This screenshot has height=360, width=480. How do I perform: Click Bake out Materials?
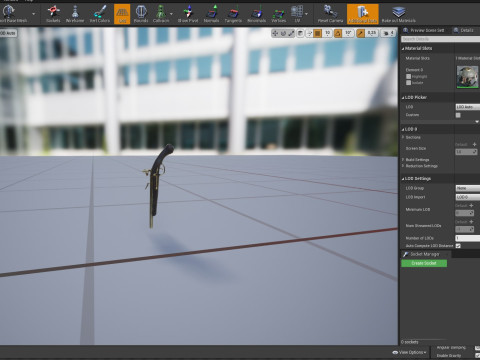point(399,14)
